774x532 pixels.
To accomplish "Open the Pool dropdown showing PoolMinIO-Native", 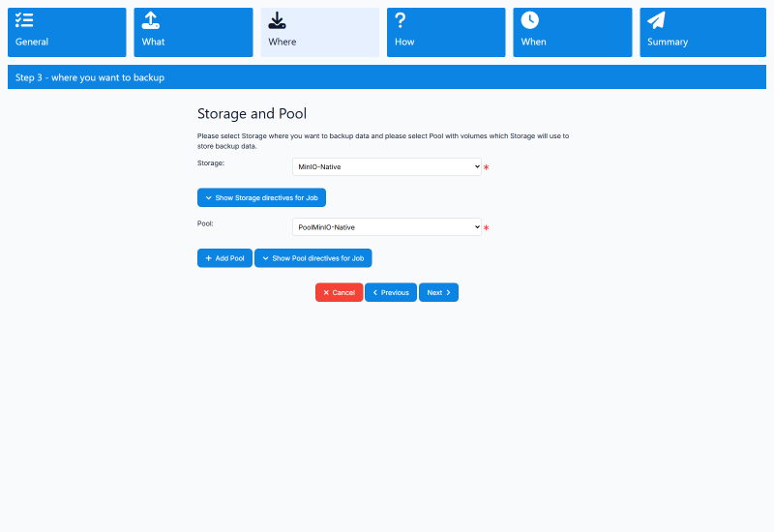I will [x=386, y=227].
